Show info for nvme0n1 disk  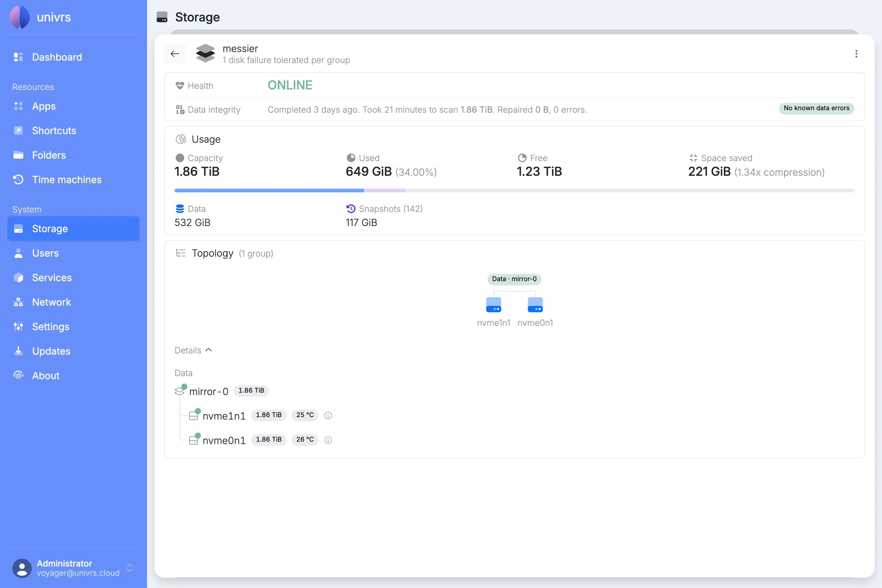(328, 440)
